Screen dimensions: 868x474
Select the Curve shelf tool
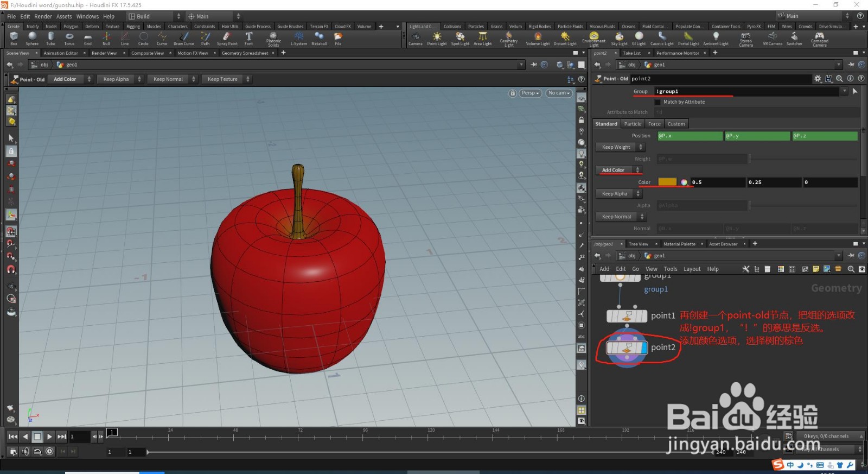162,39
